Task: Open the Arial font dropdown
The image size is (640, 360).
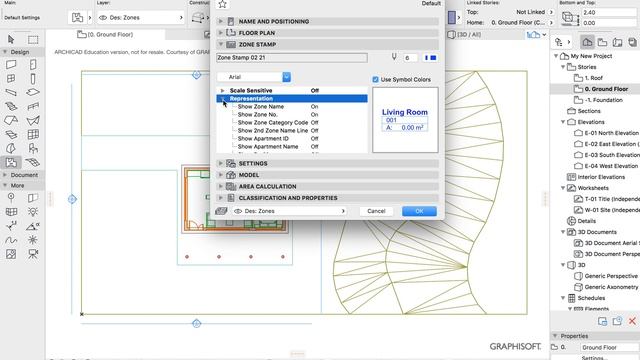Action: coord(254,77)
